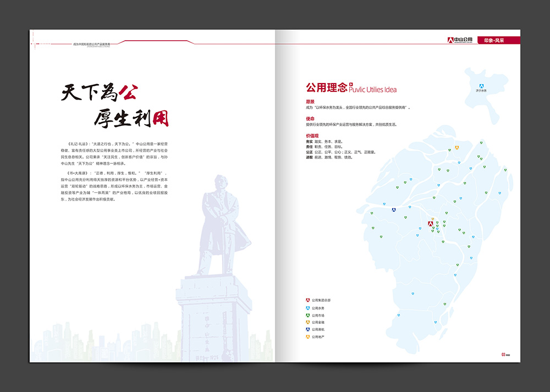Click page number 03 at bottom right

[503, 355]
